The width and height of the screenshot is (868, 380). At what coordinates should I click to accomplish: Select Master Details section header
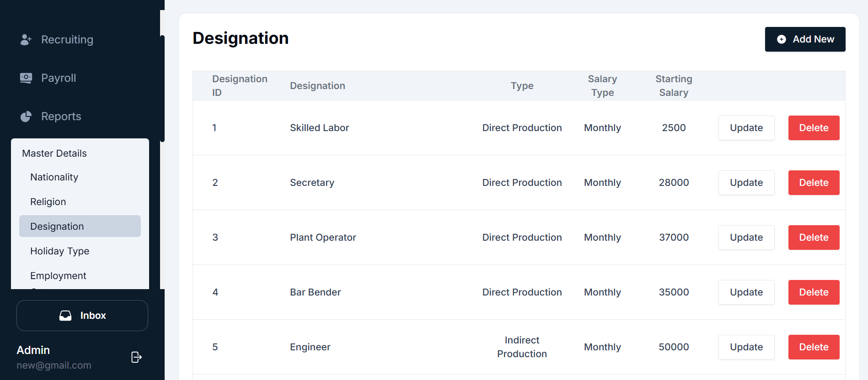pos(54,153)
